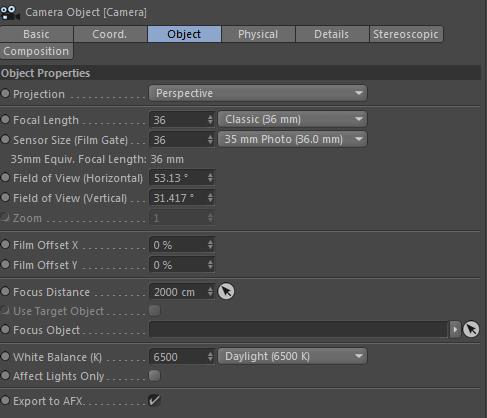
Task: Go to the Coord. tab
Action: click(x=110, y=34)
